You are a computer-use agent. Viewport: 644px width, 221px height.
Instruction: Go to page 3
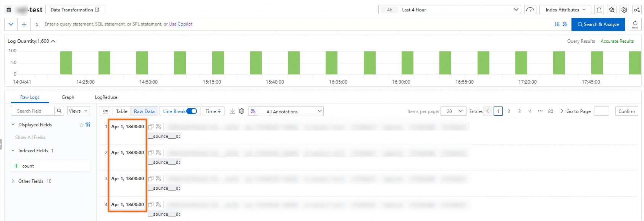520,111
